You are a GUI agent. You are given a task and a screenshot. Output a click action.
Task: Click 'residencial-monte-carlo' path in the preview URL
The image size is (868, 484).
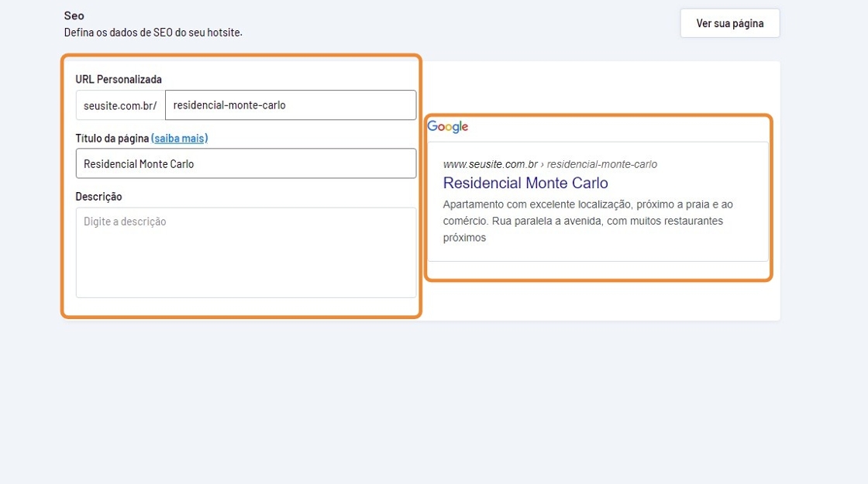point(602,164)
